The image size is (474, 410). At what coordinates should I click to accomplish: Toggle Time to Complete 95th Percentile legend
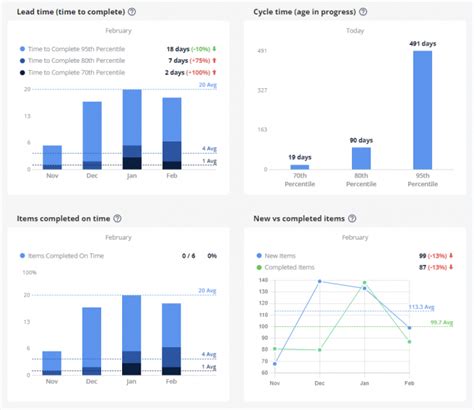pyautogui.click(x=72, y=49)
